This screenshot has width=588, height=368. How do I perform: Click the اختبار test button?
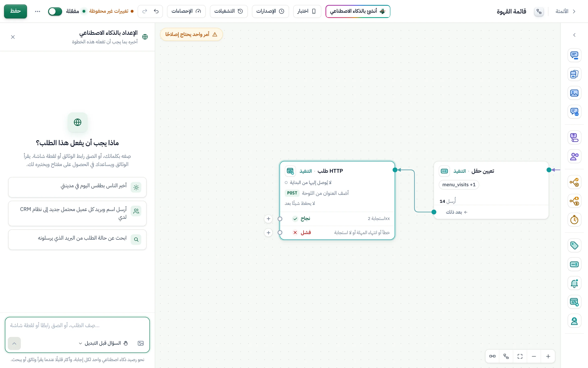(x=307, y=11)
